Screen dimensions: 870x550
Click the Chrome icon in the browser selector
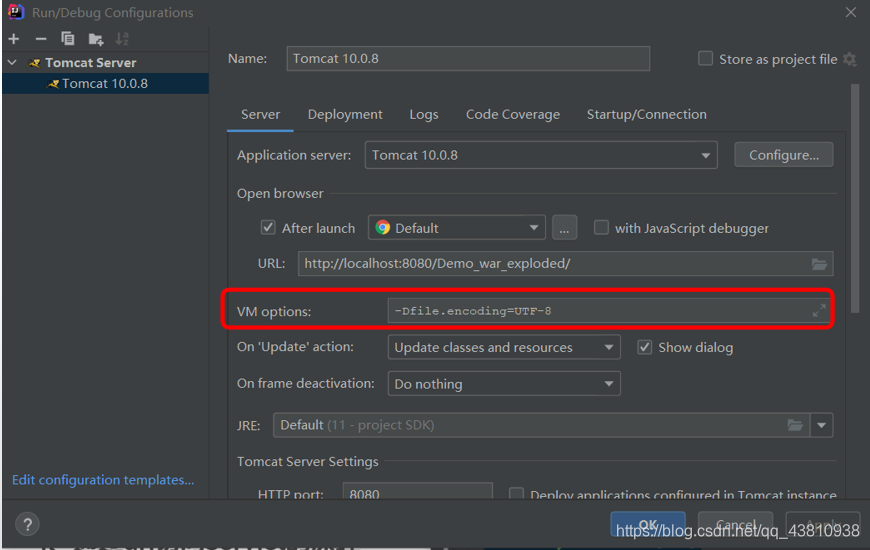382,228
